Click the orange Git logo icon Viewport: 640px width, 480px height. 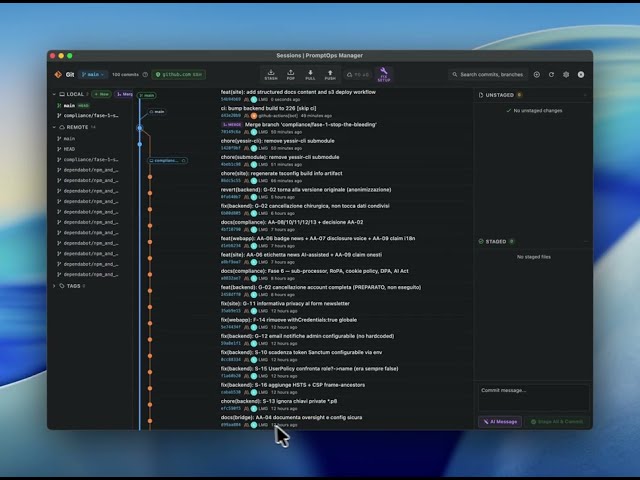[58, 74]
